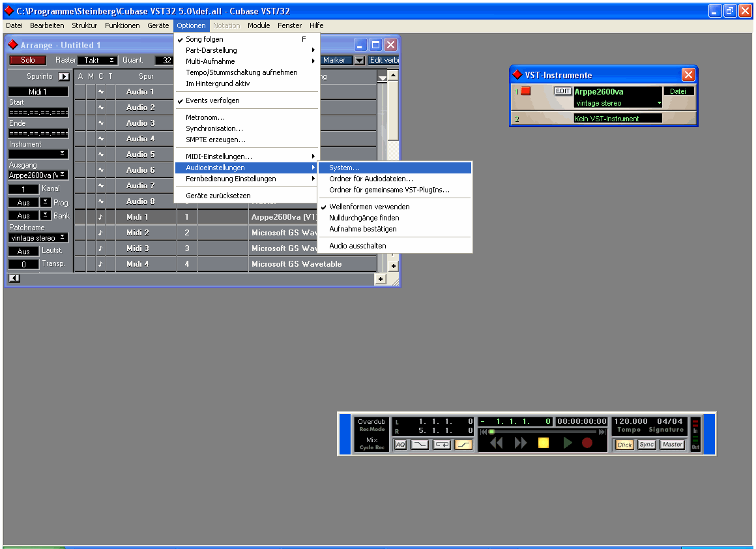Click vertical zoom plus button in Arrange
The height and width of the screenshot is (549, 756).
[393, 266]
